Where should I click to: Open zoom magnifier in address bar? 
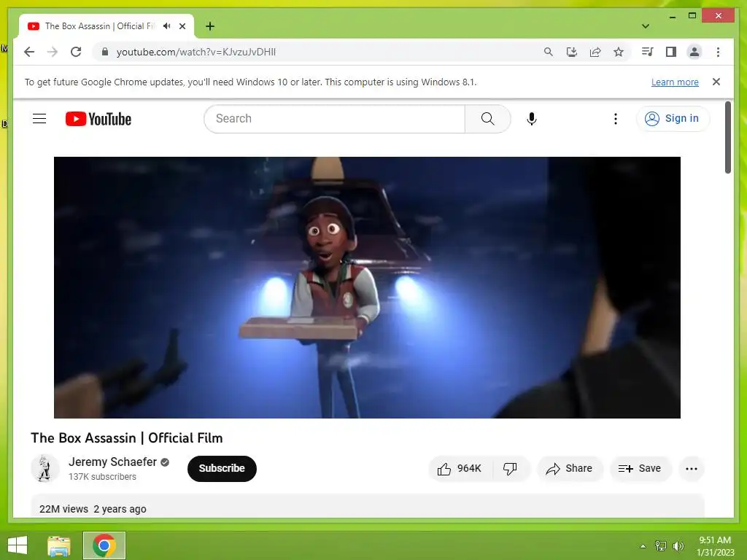click(x=549, y=52)
